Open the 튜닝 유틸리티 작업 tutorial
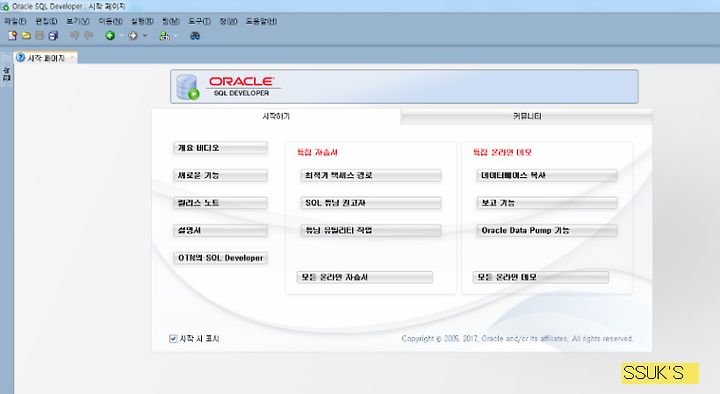Screen dimensions: 720x394 371,231
